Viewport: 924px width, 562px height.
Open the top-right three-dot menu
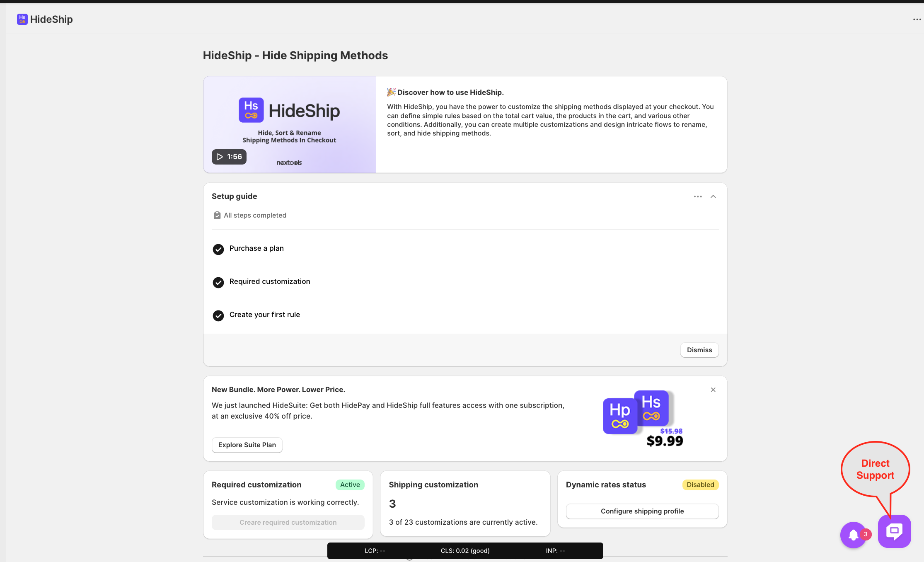tap(917, 19)
